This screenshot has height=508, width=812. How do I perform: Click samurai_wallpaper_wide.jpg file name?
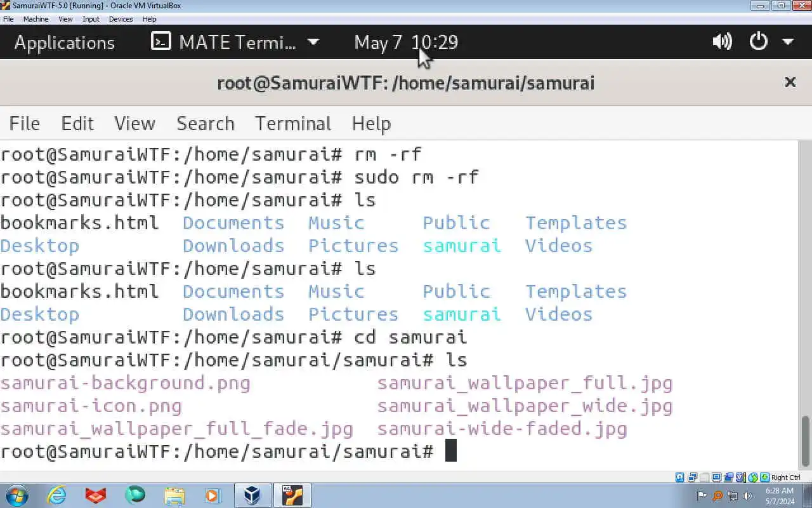point(525,406)
